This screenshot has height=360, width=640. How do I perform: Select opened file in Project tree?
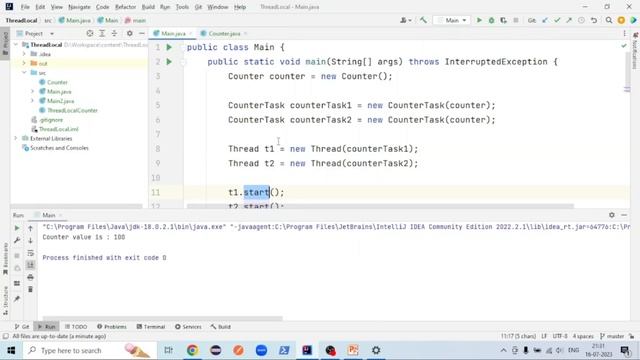(90, 33)
